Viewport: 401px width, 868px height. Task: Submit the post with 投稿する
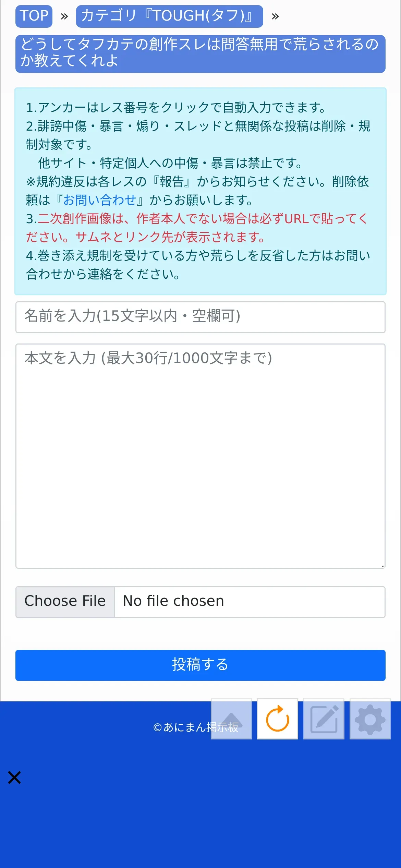pyautogui.click(x=200, y=665)
